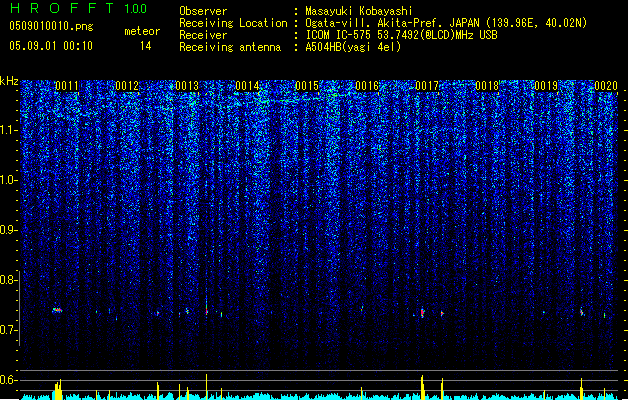Click the meteor echo left of 0020
Screen dimensions: 629x400
tap(581, 311)
